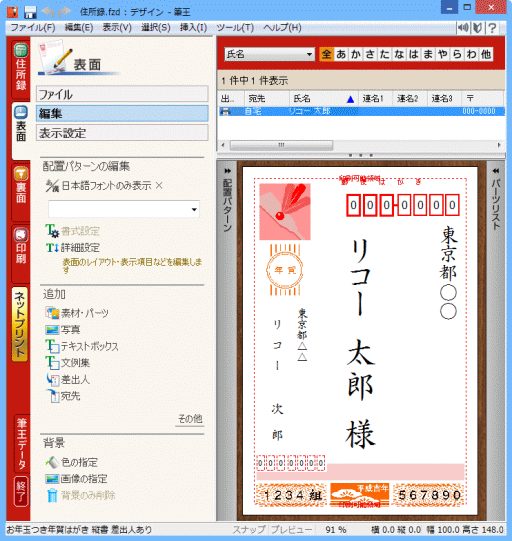
Task: Open the ネットプリント sidebar tab
Action: [20, 324]
